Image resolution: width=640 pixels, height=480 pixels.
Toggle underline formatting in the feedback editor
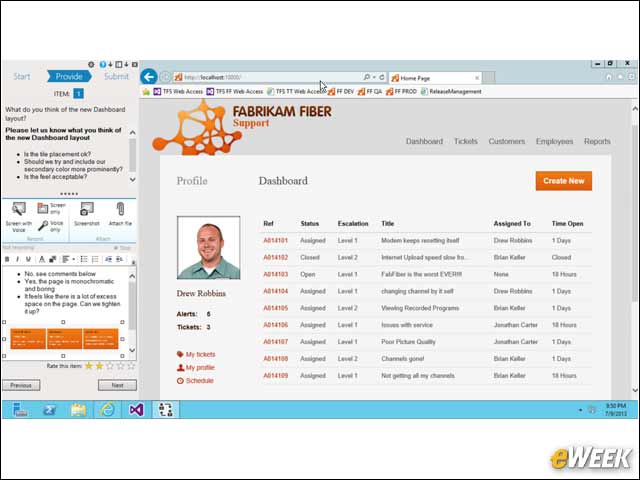(x=28, y=259)
